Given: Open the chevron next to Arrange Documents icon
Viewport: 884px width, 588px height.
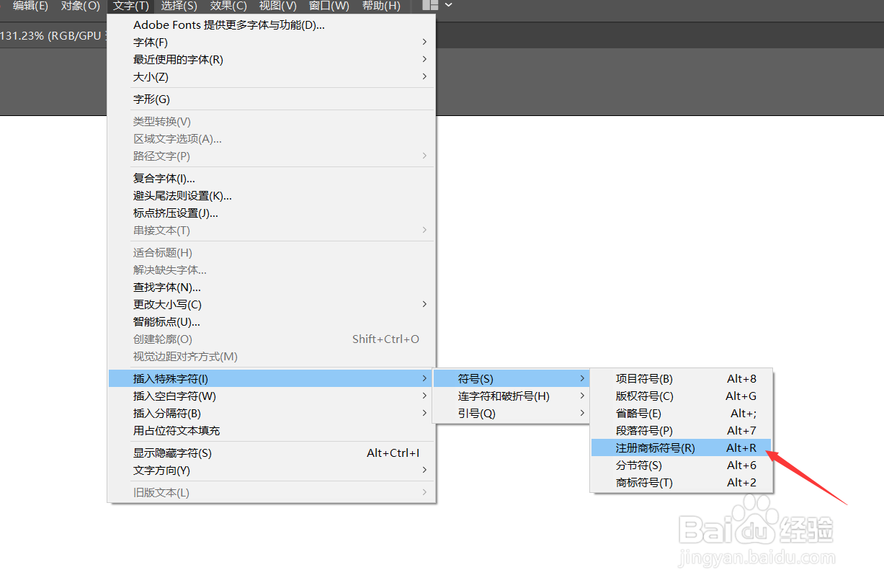Looking at the screenshot, I should [447, 5].
